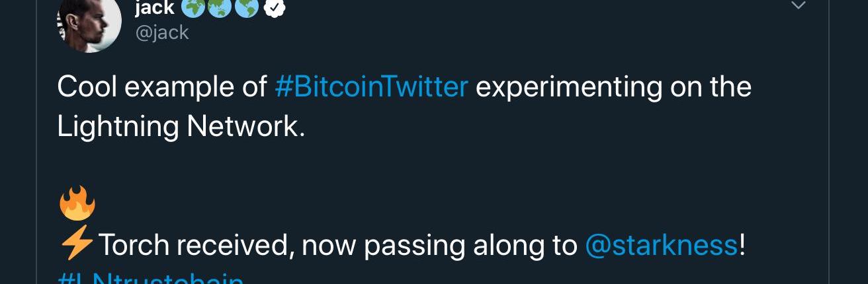Click the first globe emoji beside jack
Screen dimensions: 868x284
click(193, 7)
